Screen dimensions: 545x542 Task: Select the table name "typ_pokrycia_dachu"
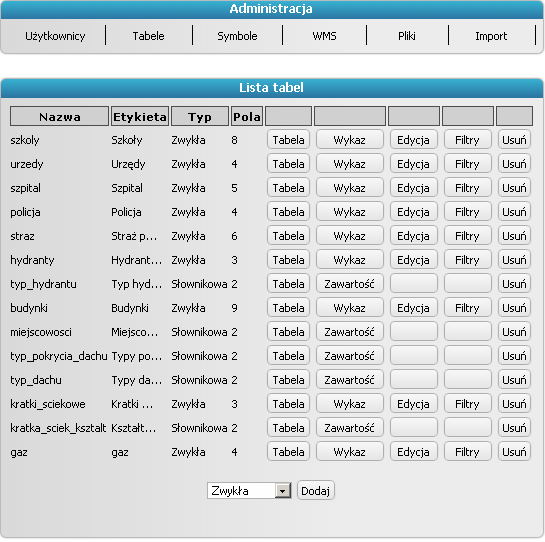[59, 356]
